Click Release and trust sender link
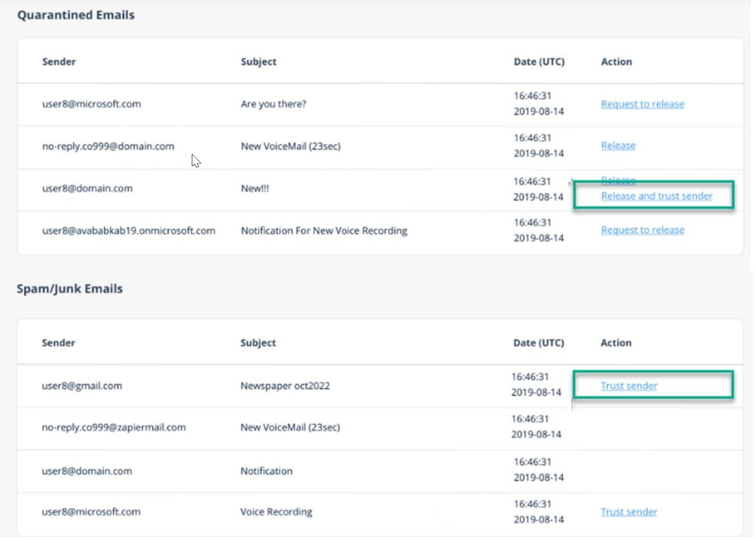 (657, 196)
